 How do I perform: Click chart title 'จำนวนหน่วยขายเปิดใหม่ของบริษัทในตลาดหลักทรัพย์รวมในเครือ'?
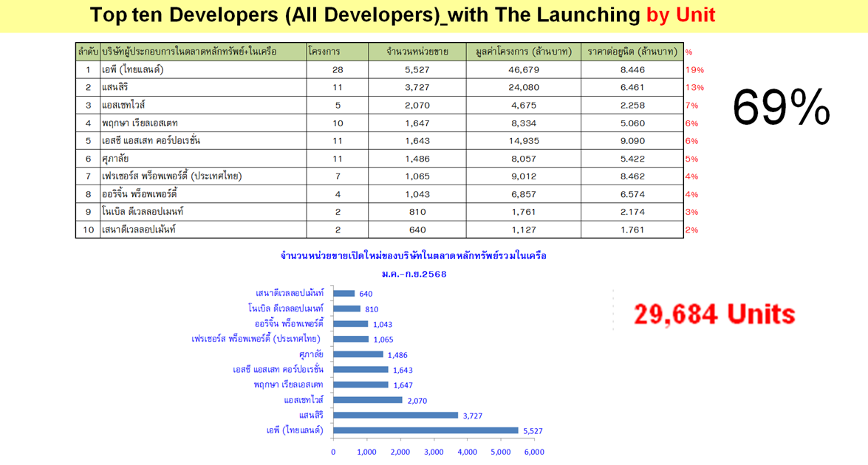tap(413, 255)
